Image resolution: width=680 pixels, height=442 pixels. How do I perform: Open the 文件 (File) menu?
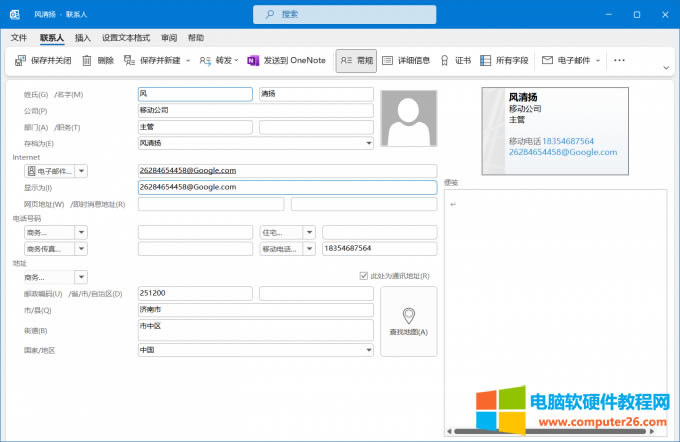coord(19,37)
